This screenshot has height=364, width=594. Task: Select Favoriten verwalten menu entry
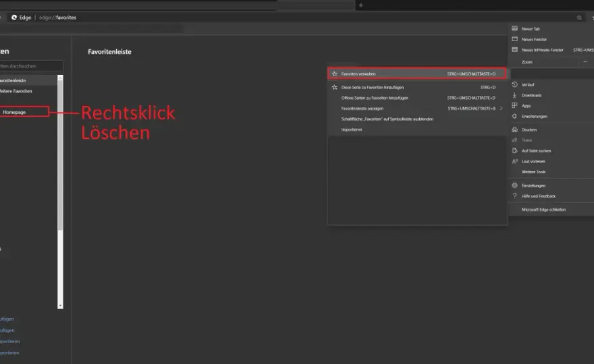click(x=416, y=73)
